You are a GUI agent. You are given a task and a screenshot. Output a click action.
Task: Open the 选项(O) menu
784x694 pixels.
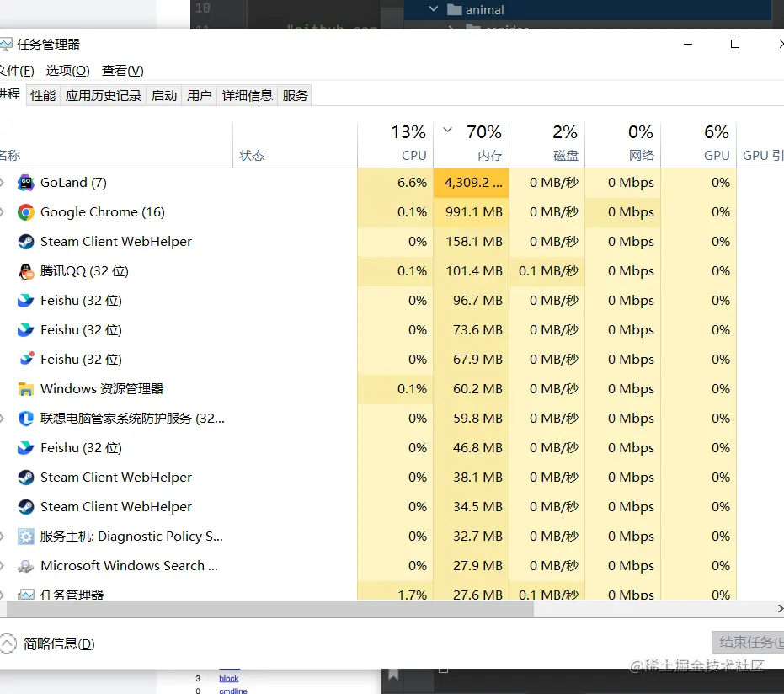point(68,71)
